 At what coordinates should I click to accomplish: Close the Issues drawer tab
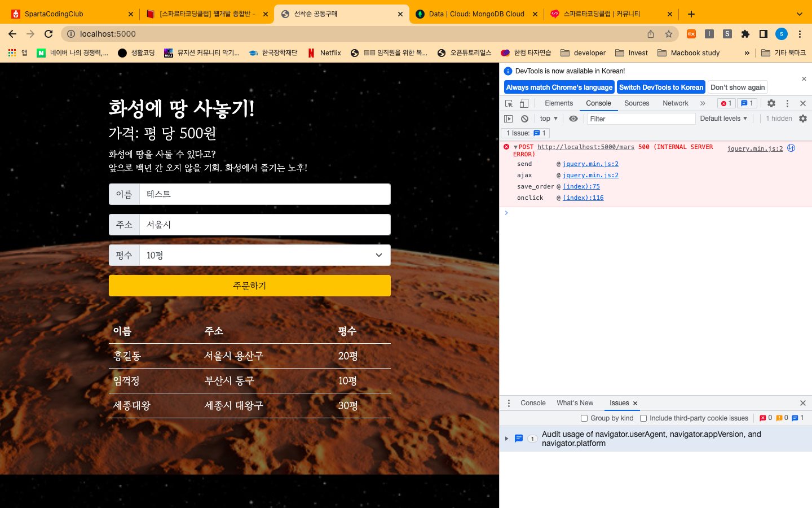[x=635, y=403]
